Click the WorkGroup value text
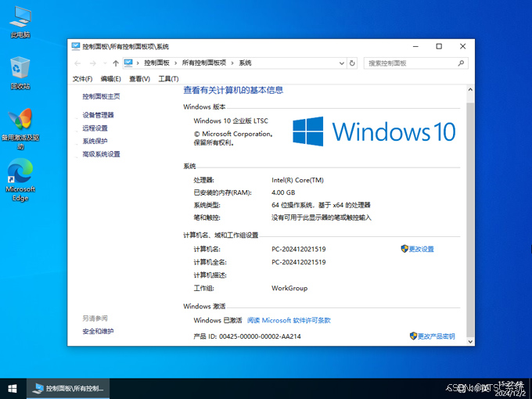The height and width of the screenshot is (399, 532). click(x=289, y=288)
